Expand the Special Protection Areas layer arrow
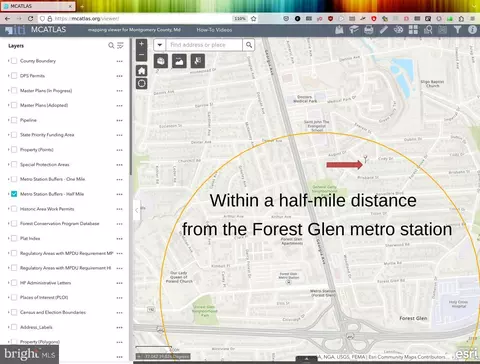Screen dimensions: 480x364 8,164
